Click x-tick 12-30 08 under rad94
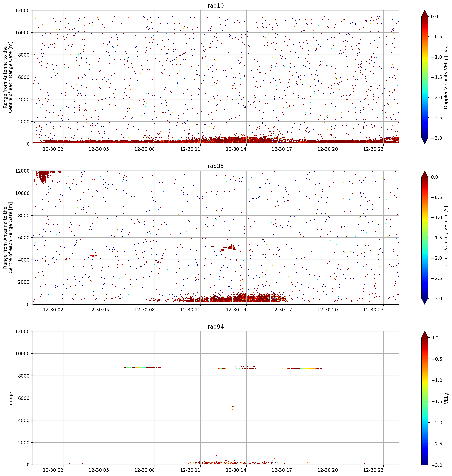Screen dimensions: 452x476 point(144,470)
